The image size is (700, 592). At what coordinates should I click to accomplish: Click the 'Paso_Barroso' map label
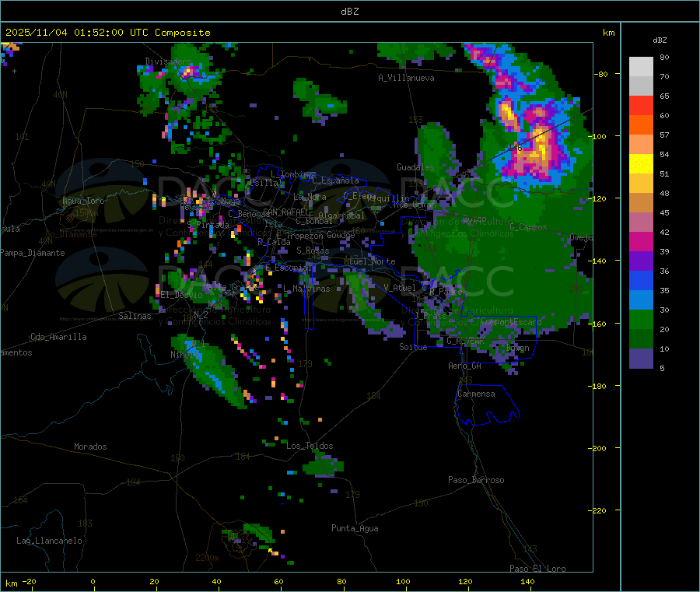pos(476,480)
